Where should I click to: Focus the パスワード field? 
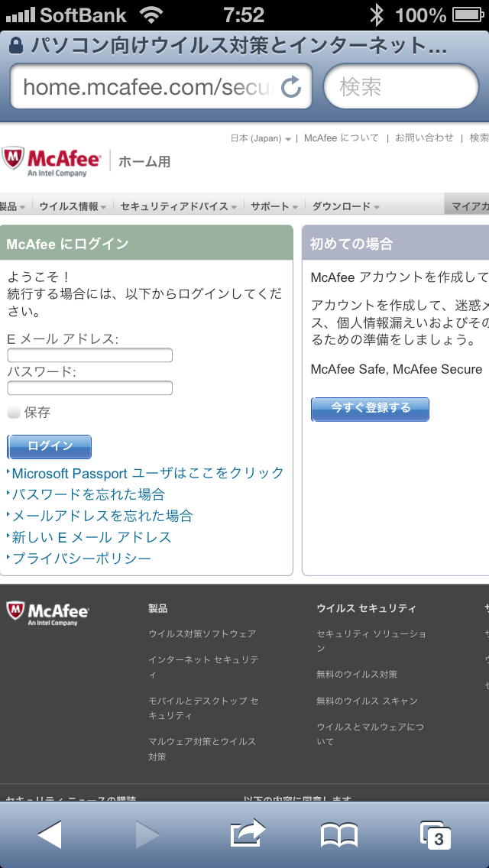(x=89, y=388)
